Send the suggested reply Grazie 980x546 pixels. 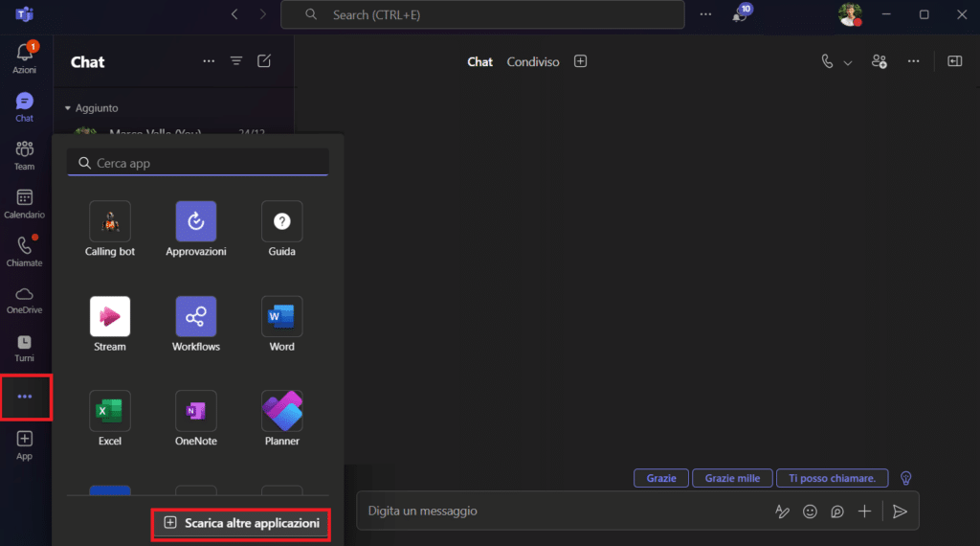click(x=661, y=478)
